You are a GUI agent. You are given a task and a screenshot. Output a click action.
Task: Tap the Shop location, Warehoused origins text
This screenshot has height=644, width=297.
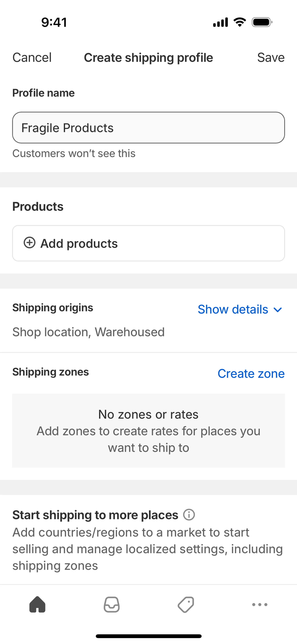coord(88,332)
